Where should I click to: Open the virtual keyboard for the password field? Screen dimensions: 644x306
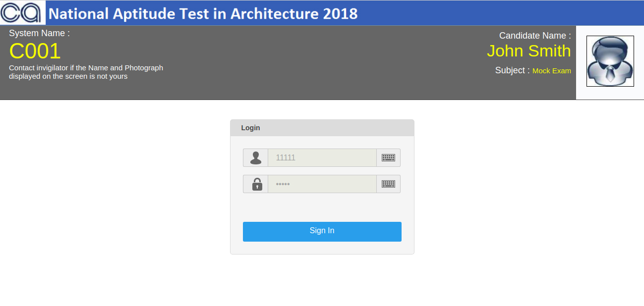point(388,184)
